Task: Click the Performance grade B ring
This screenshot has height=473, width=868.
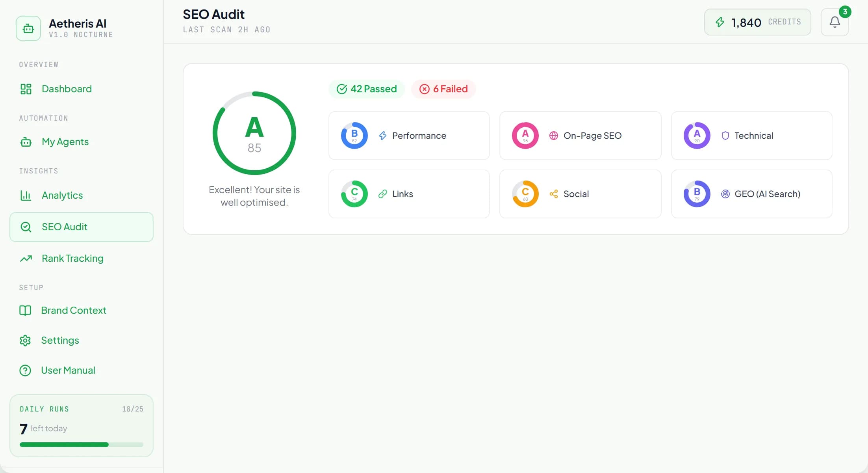Action: pos(354,136)
